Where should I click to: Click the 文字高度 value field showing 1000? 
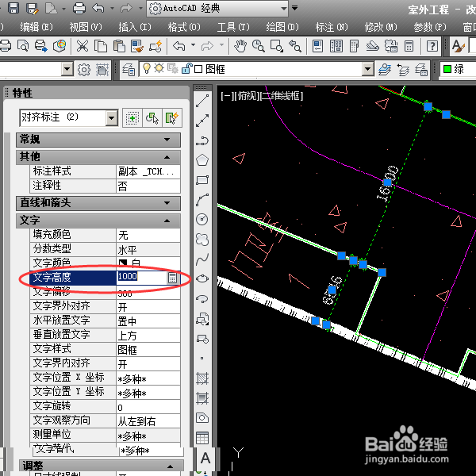coord(141,277)
